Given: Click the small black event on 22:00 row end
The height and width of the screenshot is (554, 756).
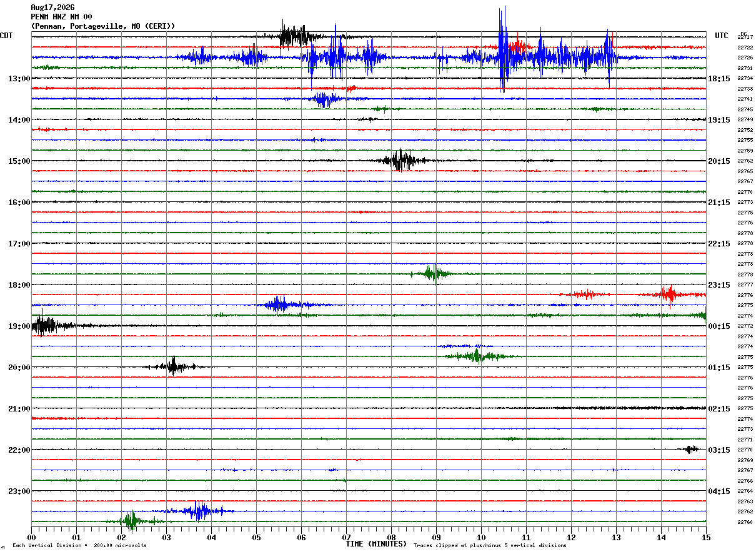Looking at the screenshot, I should 690,449.
